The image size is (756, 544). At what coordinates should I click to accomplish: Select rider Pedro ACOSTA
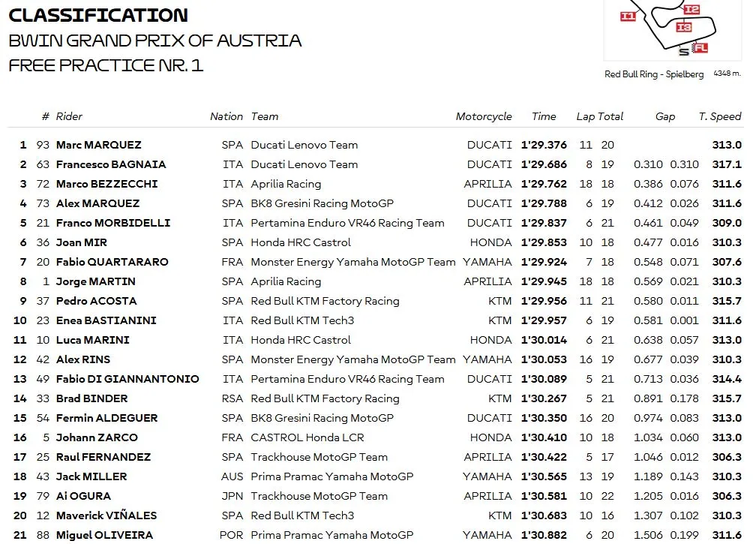click(x=97, y=301)
